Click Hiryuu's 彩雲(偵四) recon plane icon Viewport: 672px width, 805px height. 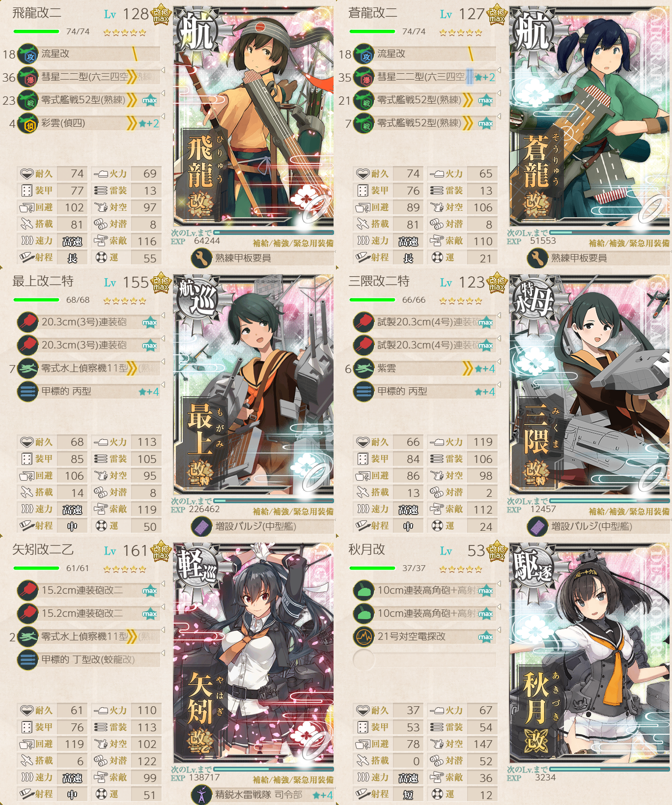[x=28, y=123]
